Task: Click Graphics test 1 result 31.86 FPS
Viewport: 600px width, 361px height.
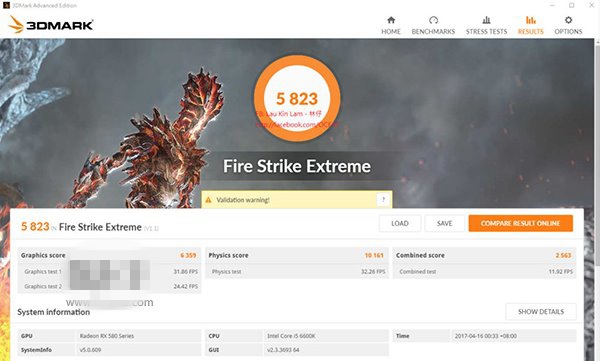Action: coord(186,271)
